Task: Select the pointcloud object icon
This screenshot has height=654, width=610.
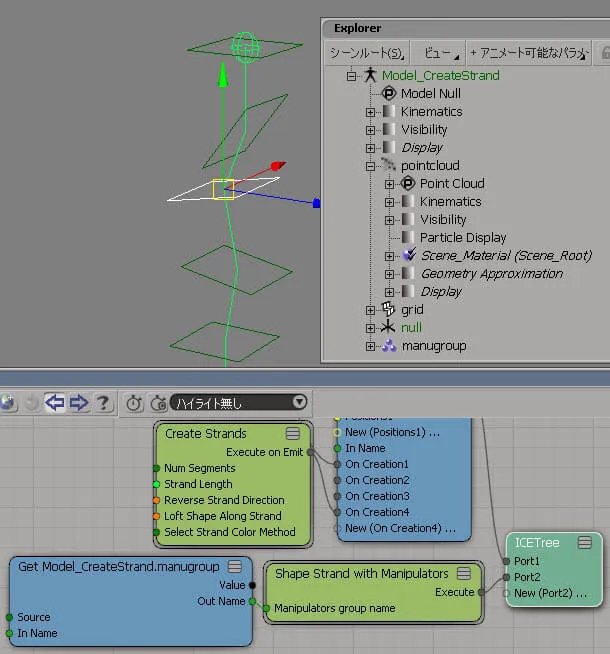Action: 388,165
